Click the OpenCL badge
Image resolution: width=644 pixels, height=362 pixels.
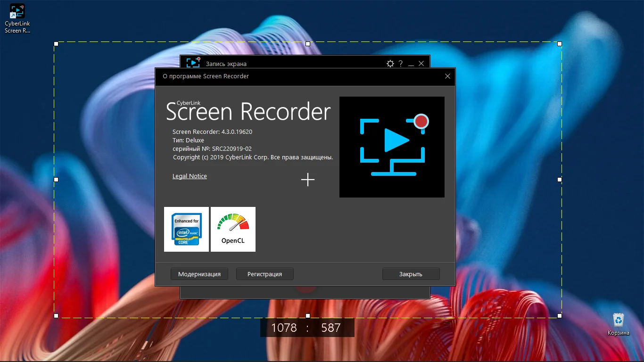(x=233, y=229)
